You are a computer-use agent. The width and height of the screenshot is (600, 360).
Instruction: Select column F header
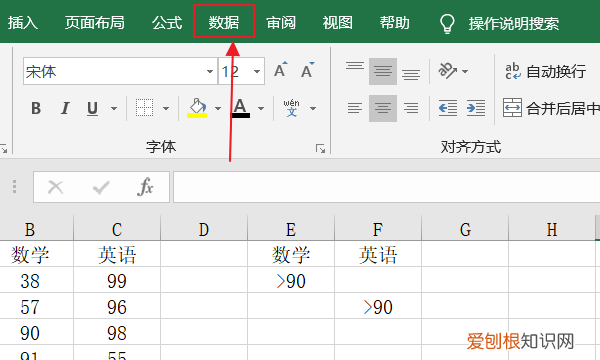[x=378, y=230]
